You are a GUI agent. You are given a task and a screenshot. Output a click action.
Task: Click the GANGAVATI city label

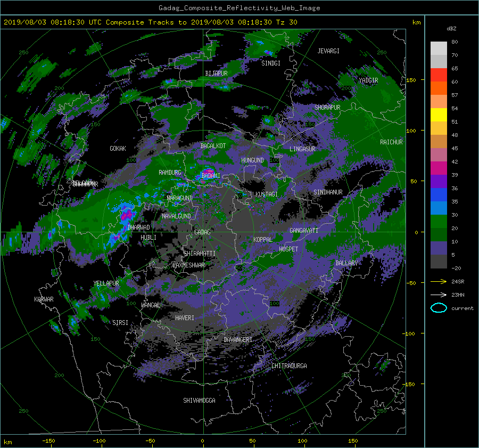[304, 231]
